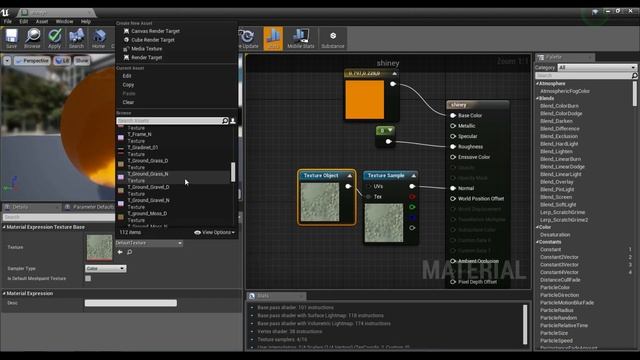The image size is (640, 360).
Task: Select the Details tab
Action: click(20, 207)
